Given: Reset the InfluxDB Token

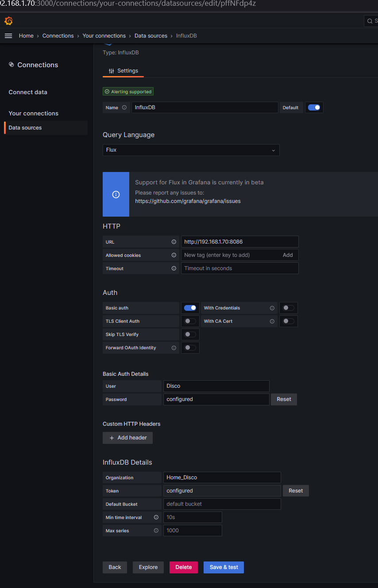Looking at the screenshot, I should (296, 491).
